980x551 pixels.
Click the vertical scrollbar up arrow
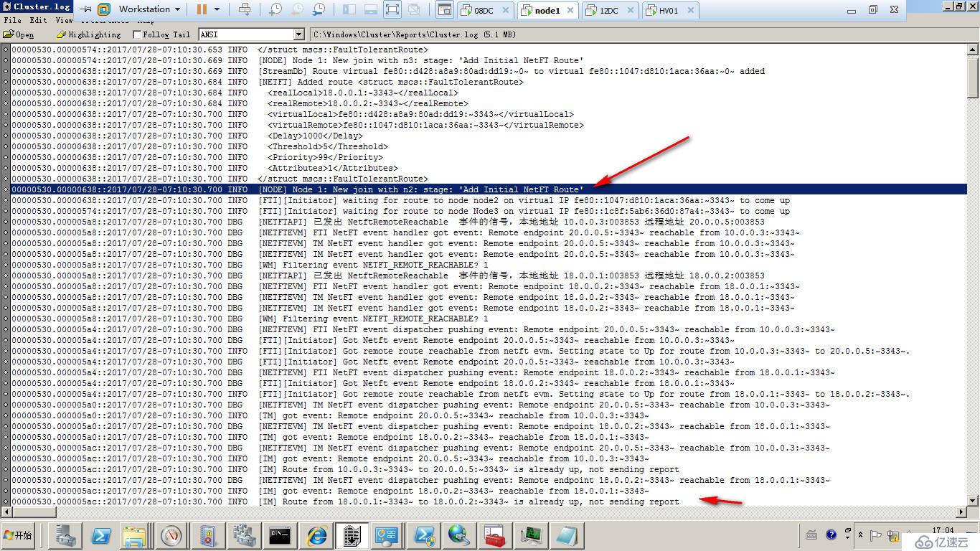pos(973,50)
